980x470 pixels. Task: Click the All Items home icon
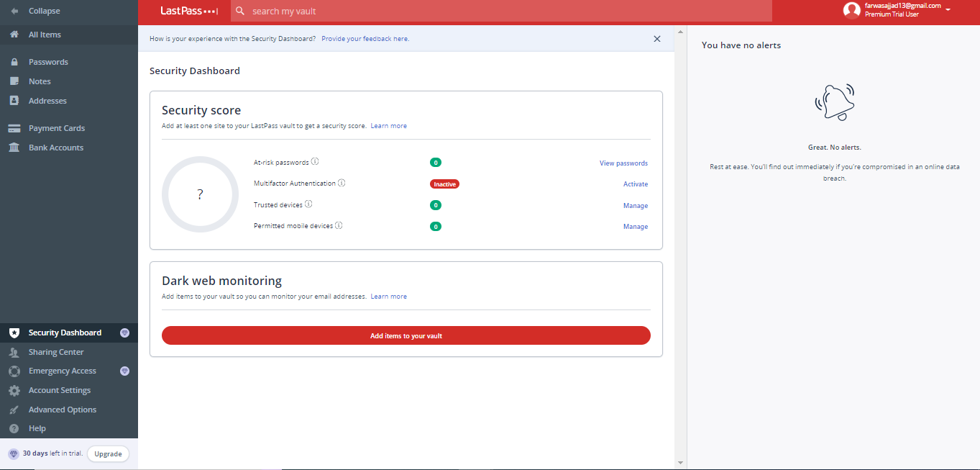pos(14,35)
